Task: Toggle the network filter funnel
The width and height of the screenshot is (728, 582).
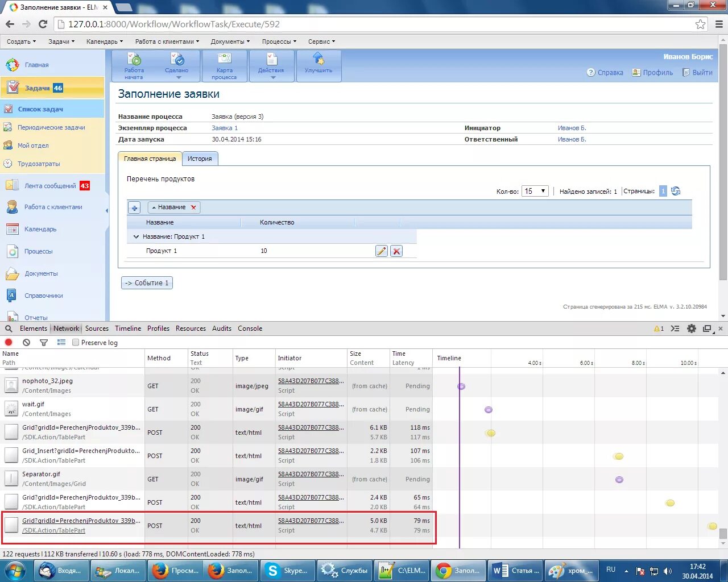Action: pos(44,342)
